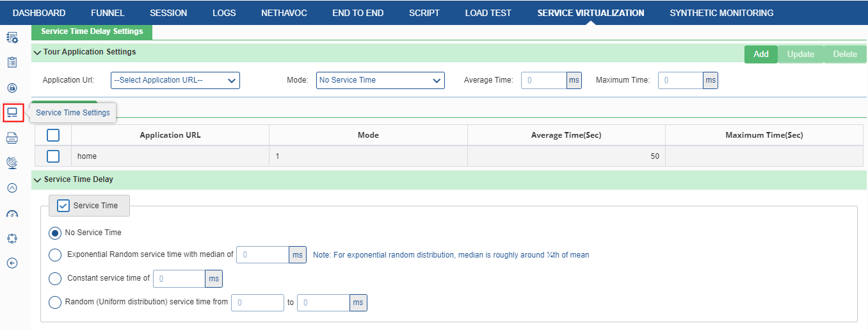This screenshot has width=868, height=330.
Task: Select the Service Time Delay Settings tab
Action: click(92, 31)
